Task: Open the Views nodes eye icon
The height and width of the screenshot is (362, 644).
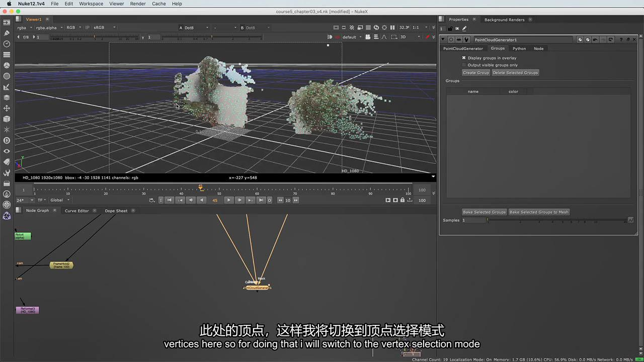Action: click(7, 151)
